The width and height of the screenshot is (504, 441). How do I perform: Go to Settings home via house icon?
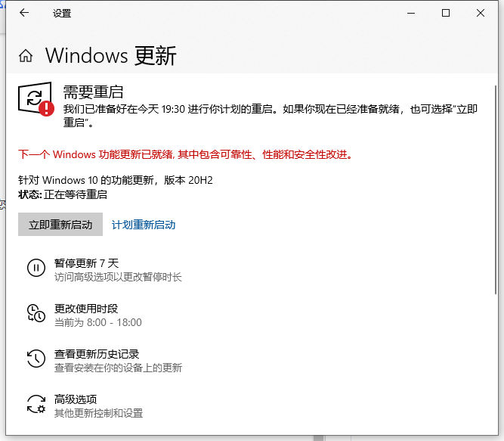click(26, 56)
